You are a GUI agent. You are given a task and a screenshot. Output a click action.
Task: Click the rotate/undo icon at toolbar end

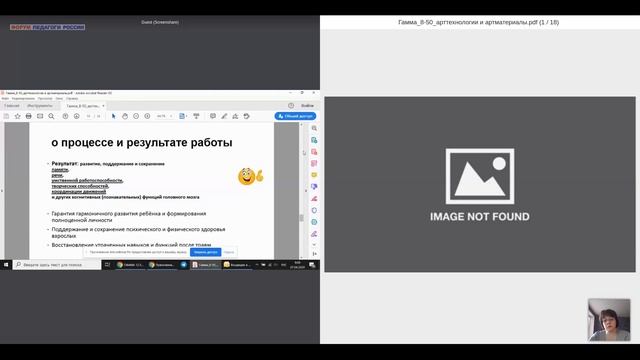click(247, 116)
